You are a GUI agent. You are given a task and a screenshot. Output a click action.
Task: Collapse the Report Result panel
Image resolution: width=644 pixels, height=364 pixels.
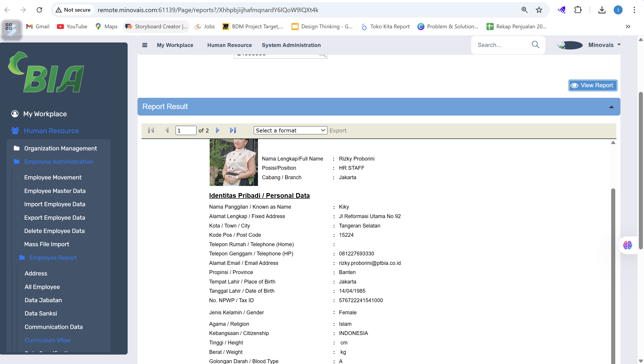click(x=611, y=107)
